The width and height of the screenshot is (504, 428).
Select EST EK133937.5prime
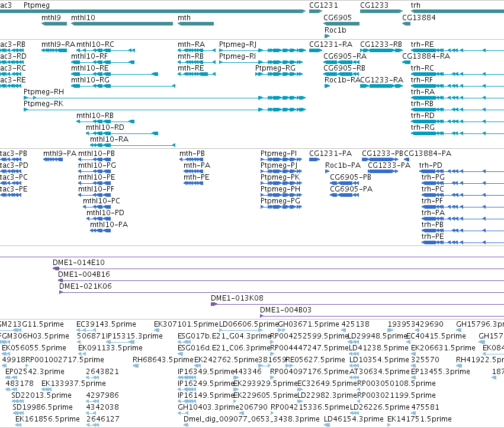tap(47, 389)
